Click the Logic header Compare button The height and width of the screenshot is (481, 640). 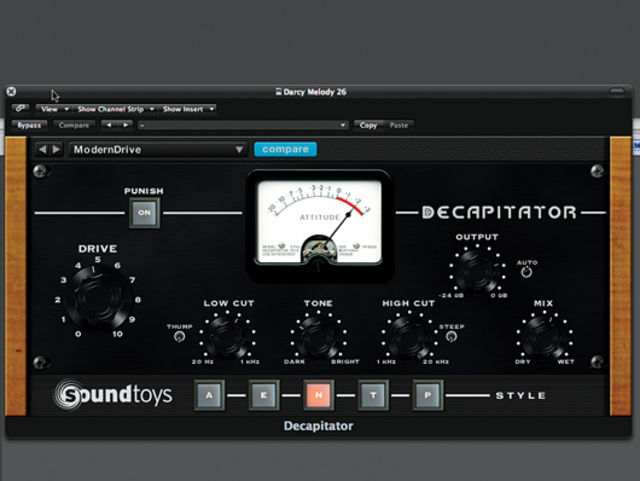pos(74,125)
